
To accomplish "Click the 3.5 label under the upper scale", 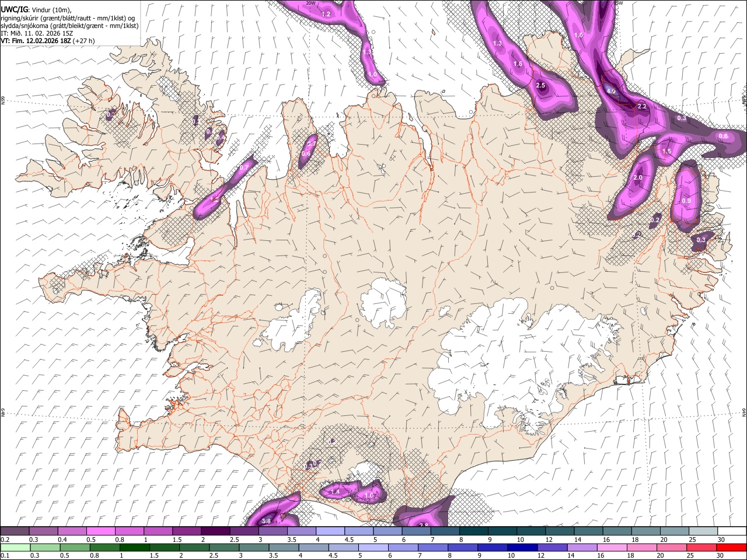I will tap(291, 540).
